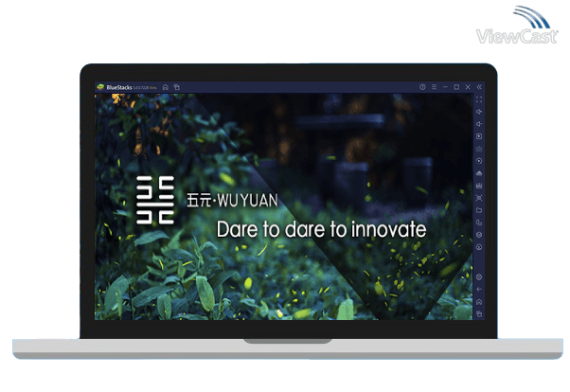
Task: Click the Android home icon in sidebar
Action: coord(479,302)
